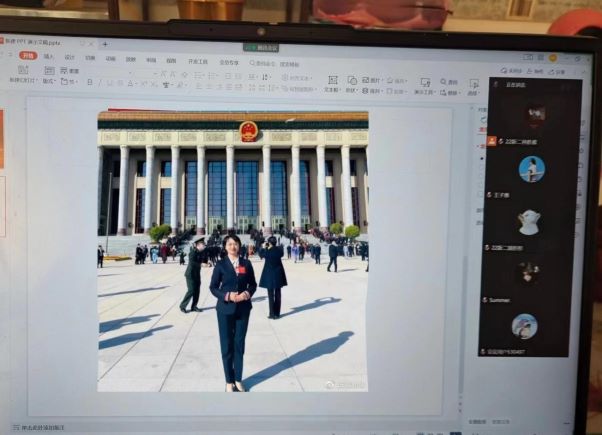Click the green Tencent Meeting indicator bar

[x=261, y=48]
